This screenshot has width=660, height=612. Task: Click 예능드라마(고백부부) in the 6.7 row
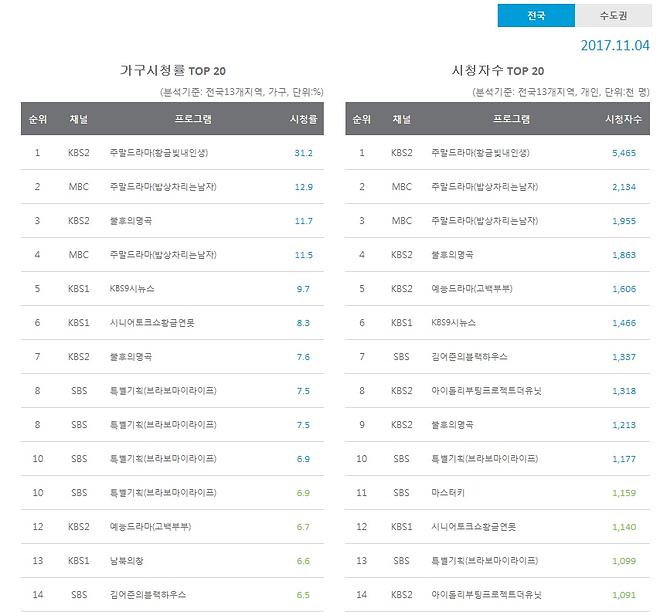150,527
